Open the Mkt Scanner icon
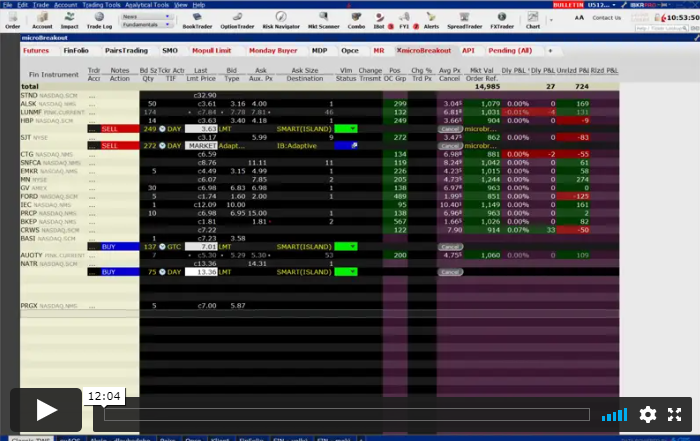This screenshot has width=700, height=441. click(324, 21)
